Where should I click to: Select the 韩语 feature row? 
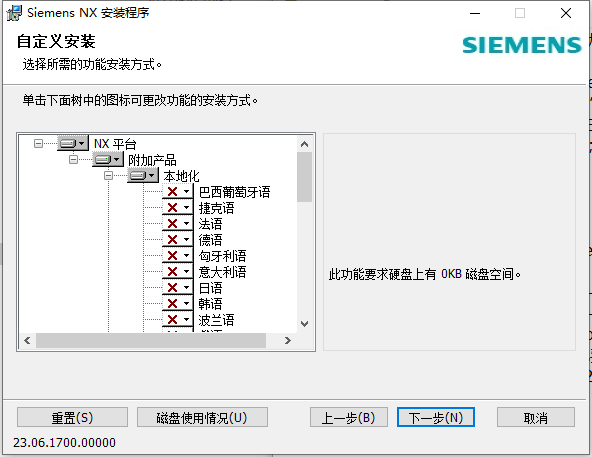point(210,304)
